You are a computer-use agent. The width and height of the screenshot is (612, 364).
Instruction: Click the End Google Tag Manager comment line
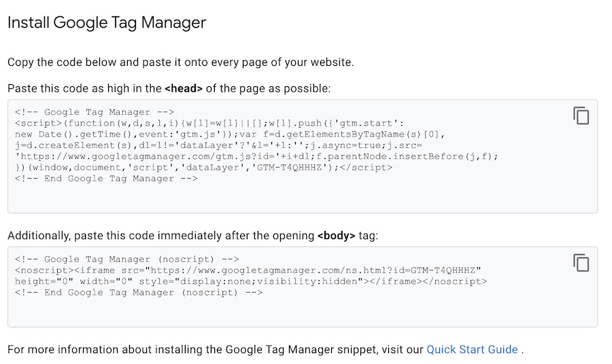coord(106,179)
